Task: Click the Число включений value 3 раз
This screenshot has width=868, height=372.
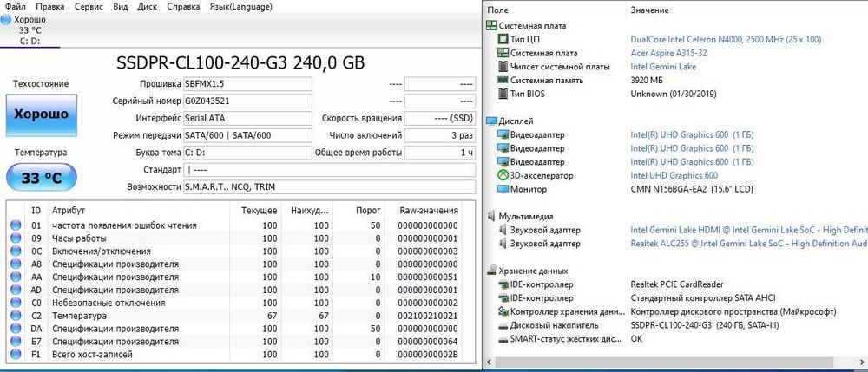Action: click(439, 135)
